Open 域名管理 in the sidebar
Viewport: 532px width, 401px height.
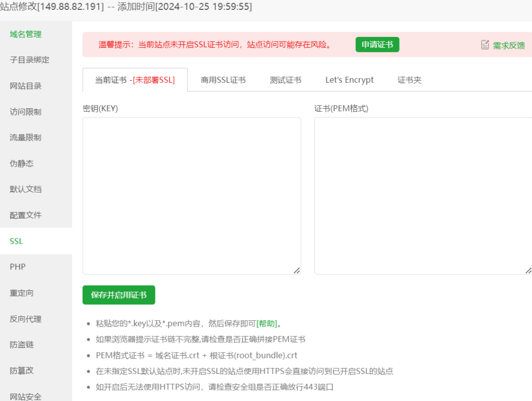25,34
